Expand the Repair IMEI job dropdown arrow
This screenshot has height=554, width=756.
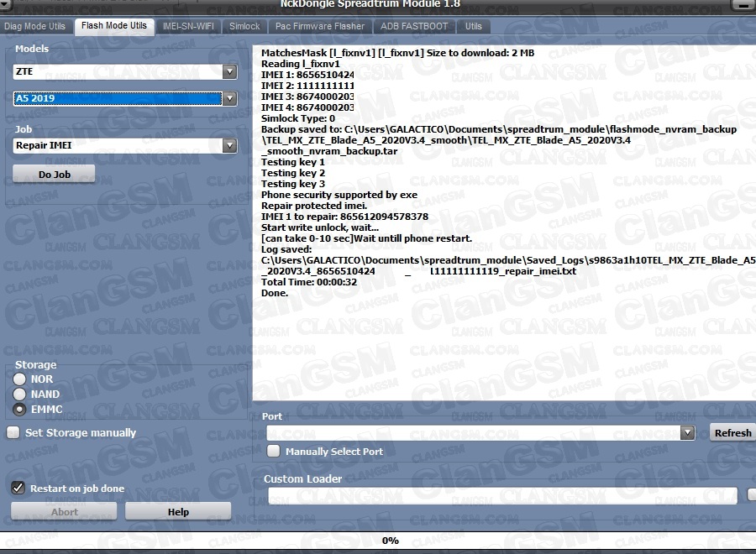pyautogui.click(x=230, y=145)
